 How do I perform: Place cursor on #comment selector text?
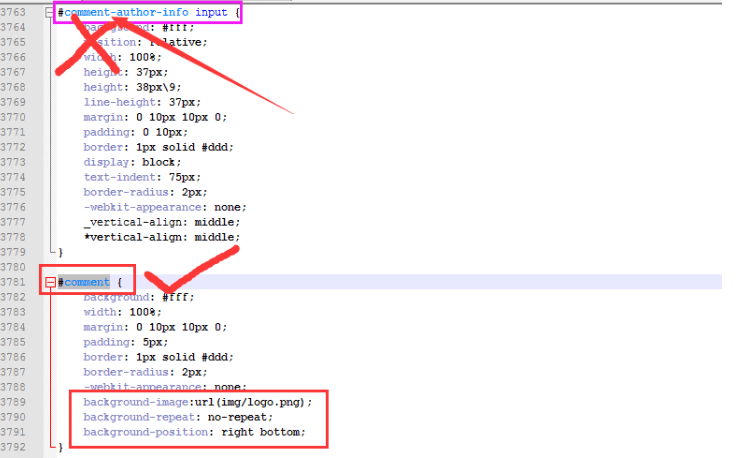(x=86, y=283)
